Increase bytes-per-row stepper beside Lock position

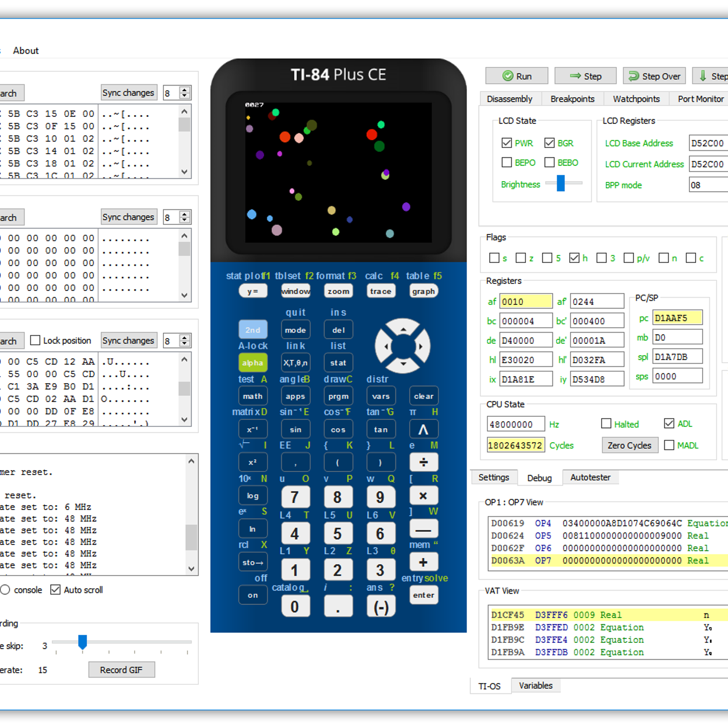click(184, 337)
